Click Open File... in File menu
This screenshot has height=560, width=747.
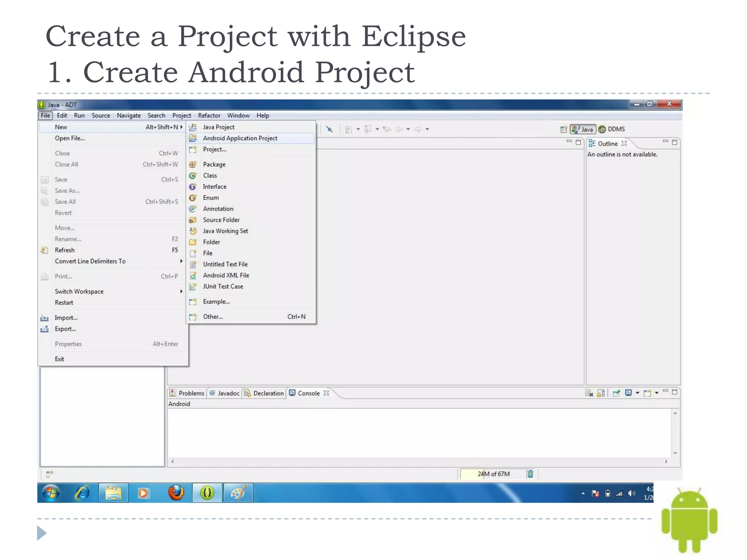(112, 139)
